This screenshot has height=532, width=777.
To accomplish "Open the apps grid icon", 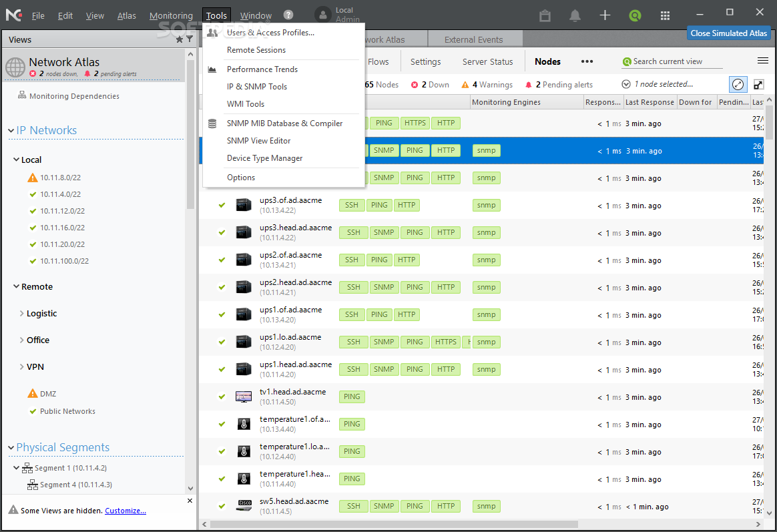I will (x=665, y=15).
